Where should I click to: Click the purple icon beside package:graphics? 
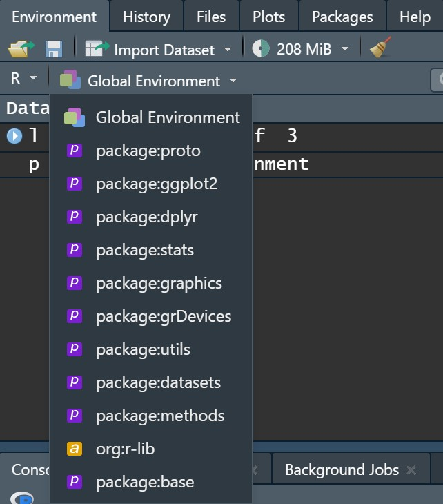tap(75, 283)
